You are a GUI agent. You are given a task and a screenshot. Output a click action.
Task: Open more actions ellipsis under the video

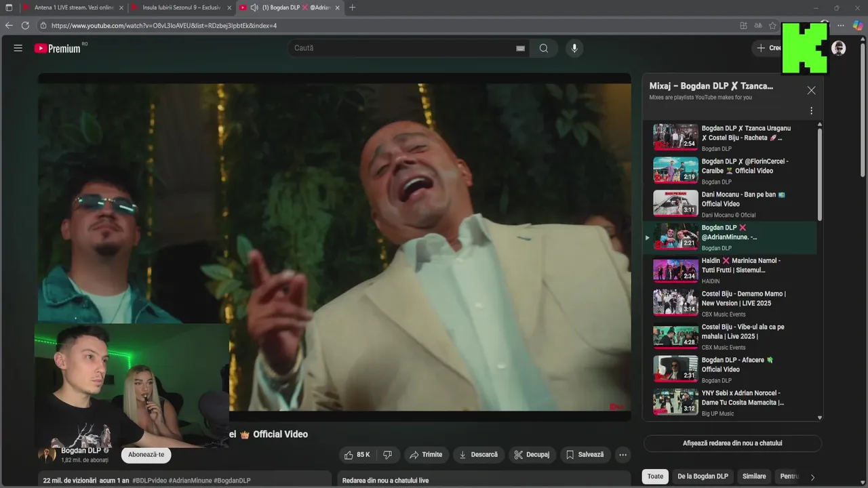pyautogui.click(x=623, y=455)
